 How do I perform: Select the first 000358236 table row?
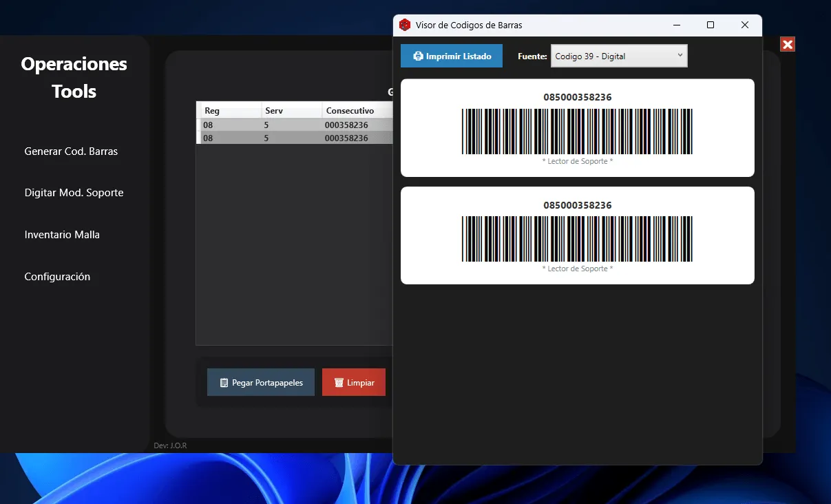coord(295,125)
